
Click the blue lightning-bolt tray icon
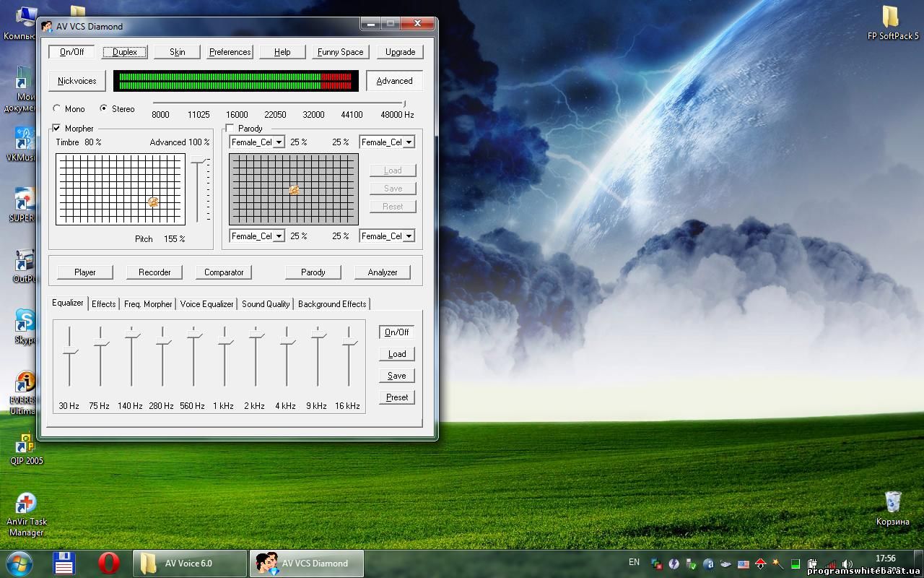674,564
